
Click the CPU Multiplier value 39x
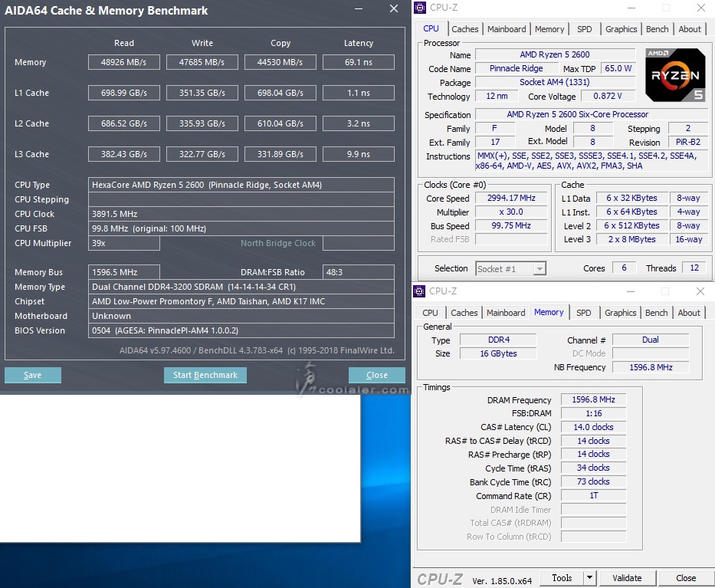click(x=124, y=243)
